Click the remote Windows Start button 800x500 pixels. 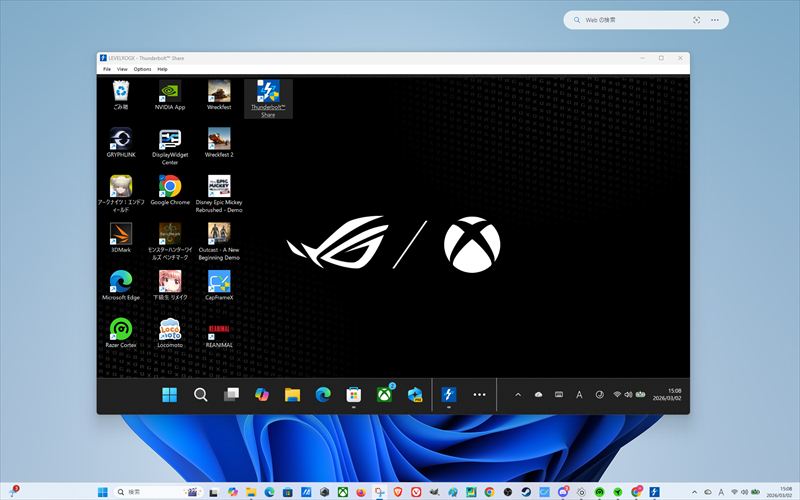170,394
